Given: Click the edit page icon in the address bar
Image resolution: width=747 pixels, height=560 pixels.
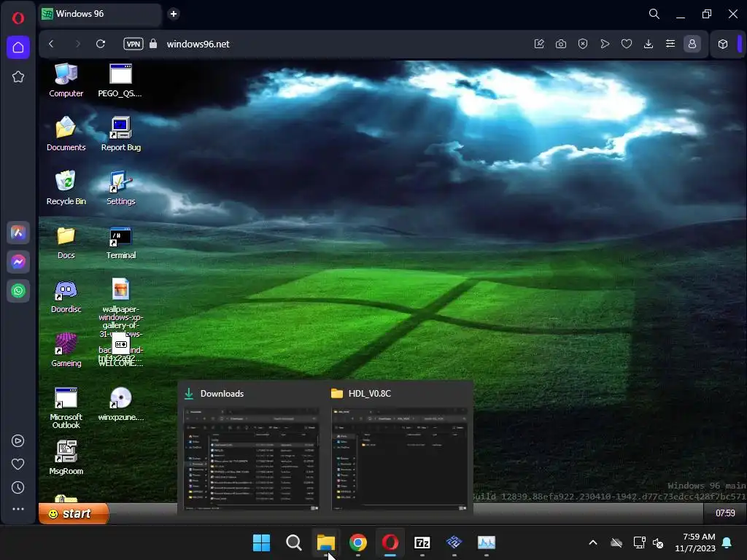Looking at the screenshot, I should (x=539, y=44).
